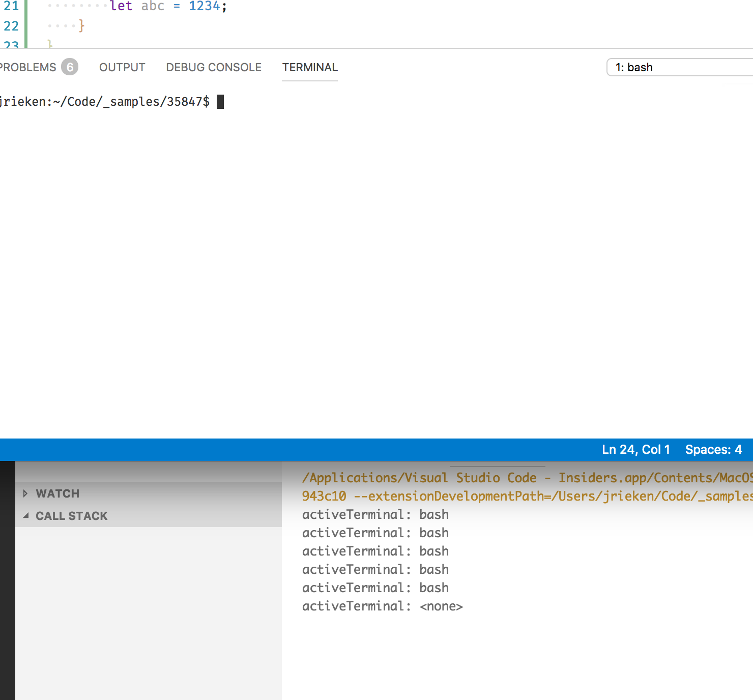Collapse the CALL STACK section
The width and height of the screenshot is (753, 700).
click(x=71, y=515)
